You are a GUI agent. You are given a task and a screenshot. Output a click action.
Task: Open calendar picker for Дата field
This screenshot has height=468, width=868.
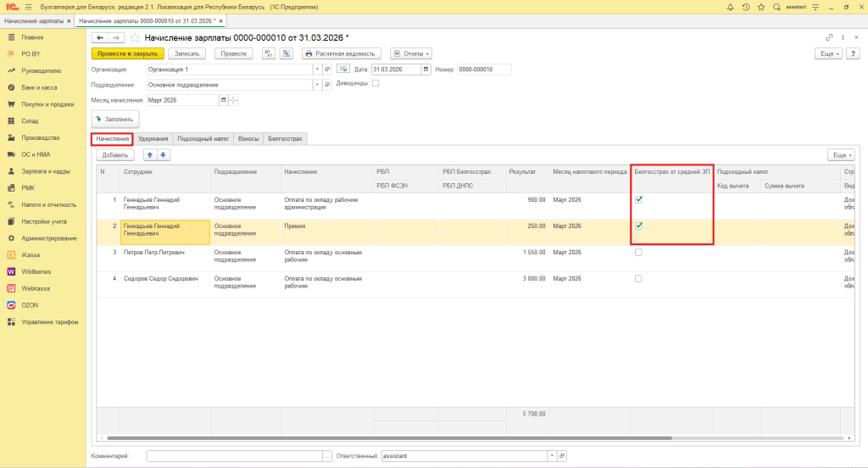(x=426, y=70)
